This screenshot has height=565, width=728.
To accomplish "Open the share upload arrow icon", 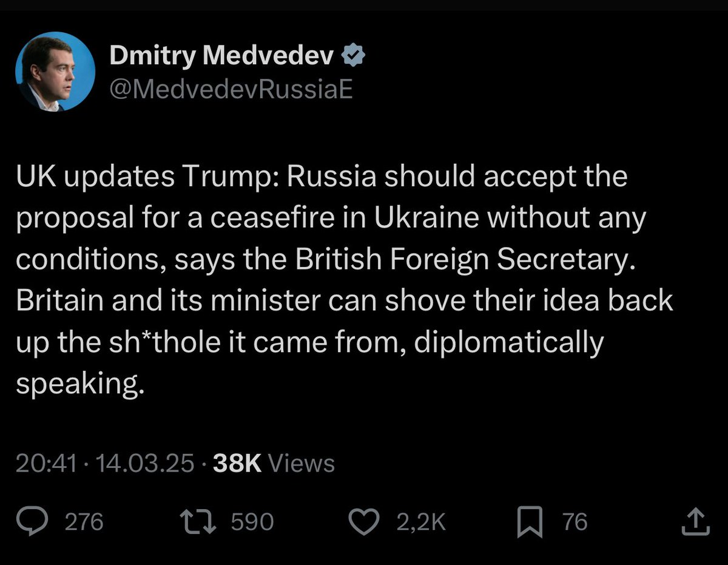I will pyautogui.click(x=695, y=523).
